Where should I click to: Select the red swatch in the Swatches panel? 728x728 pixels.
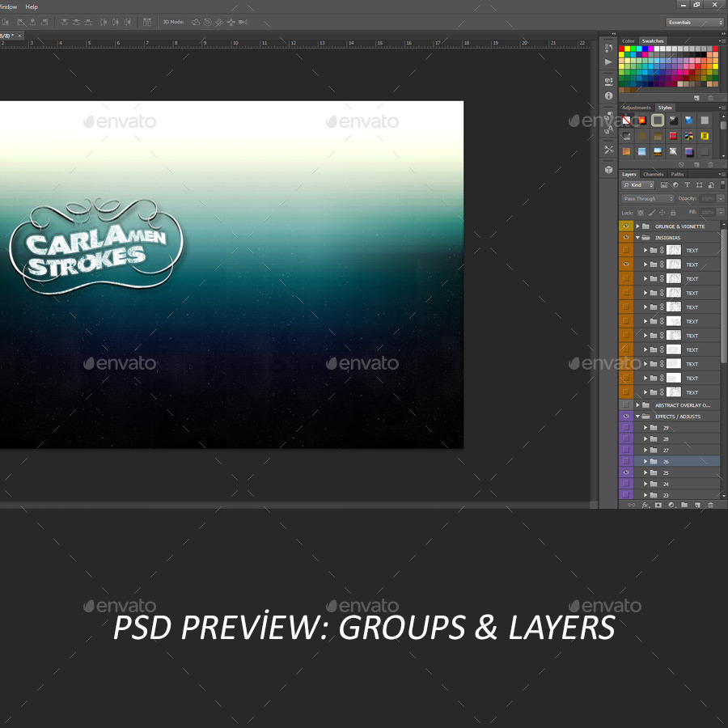coord(620,49)
